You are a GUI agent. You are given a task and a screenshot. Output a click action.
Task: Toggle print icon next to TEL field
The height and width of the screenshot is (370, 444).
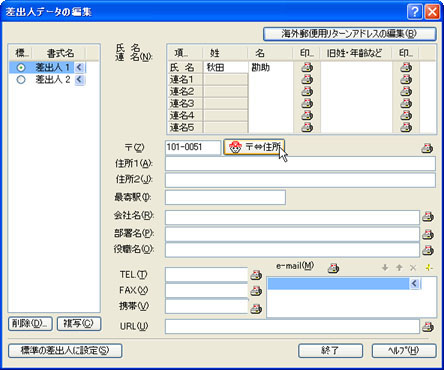[x=256, y=275]
